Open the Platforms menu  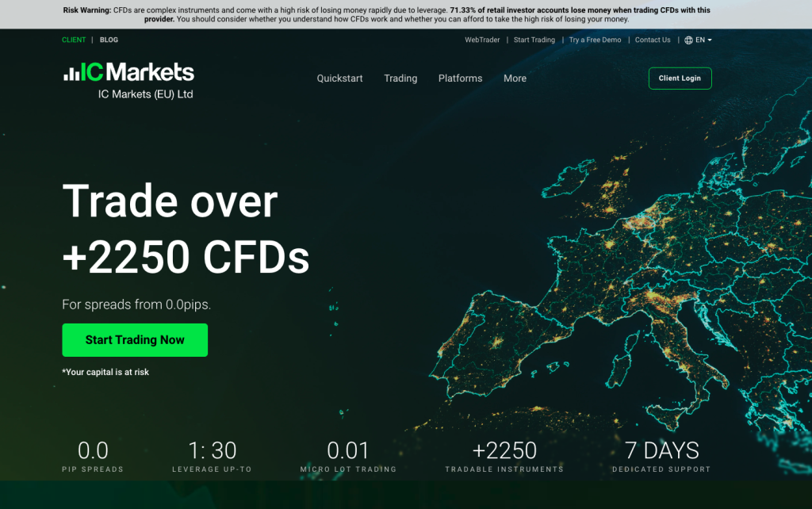[x=460, y=78]
